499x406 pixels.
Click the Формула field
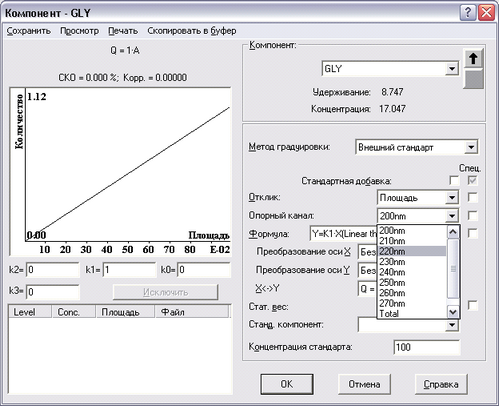[x=343, y=234]
